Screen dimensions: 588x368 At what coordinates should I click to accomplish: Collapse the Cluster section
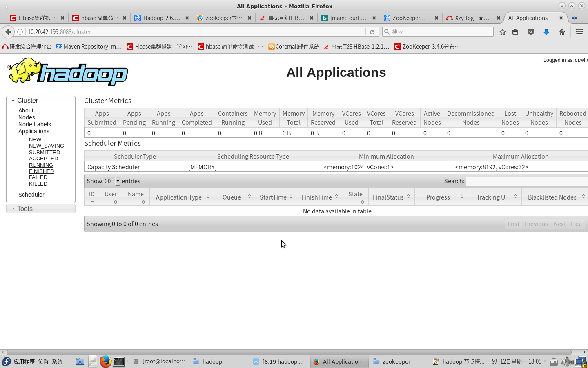(41, 101)
